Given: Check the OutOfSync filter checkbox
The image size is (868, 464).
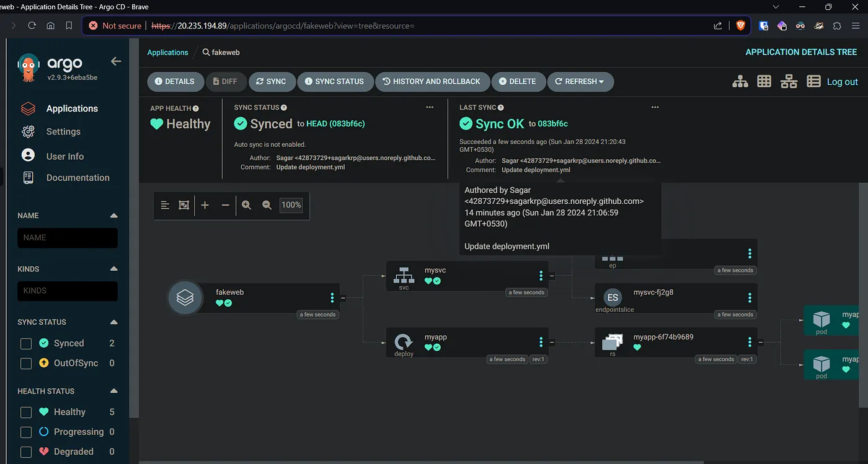Looking at the screenshot, I should tap(26, 364).
